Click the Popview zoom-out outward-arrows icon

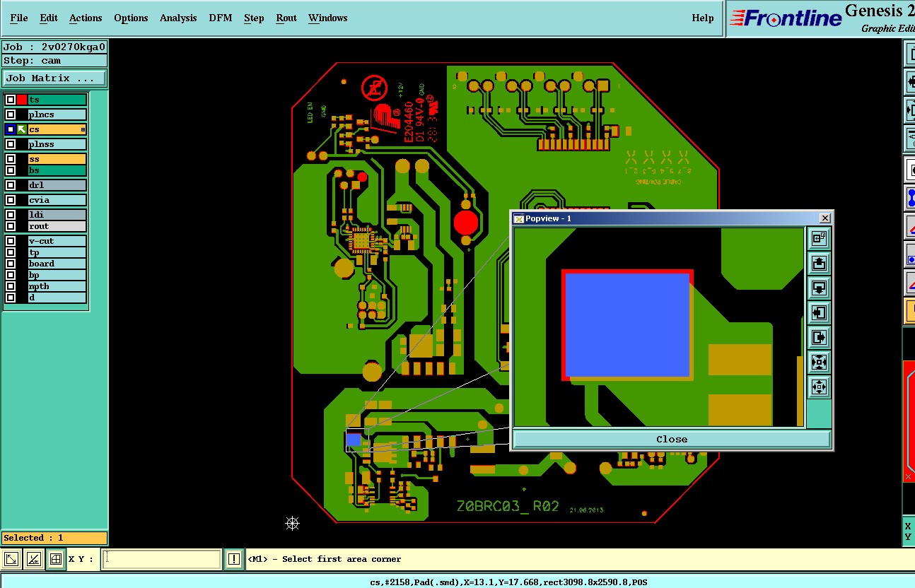tap(819, 387)
